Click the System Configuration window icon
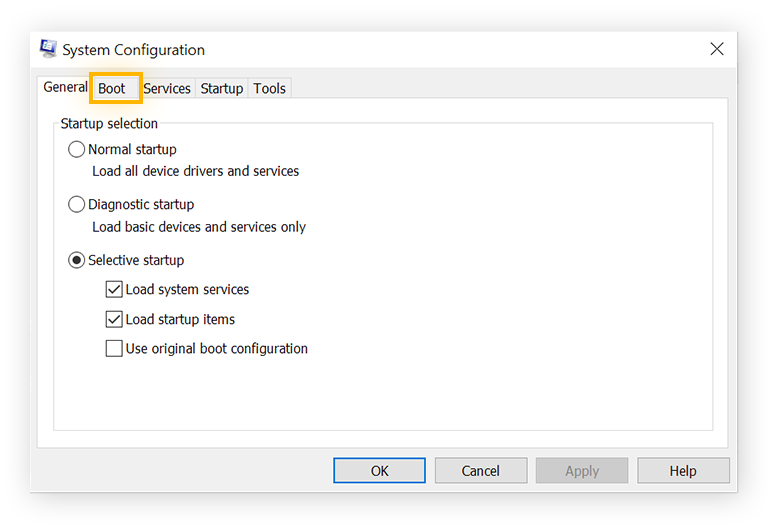 (48, 49)
